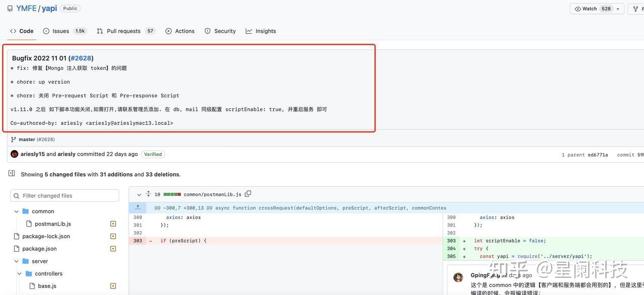Click the git branch icon beside master
The height and width of the screenshot is (295, 644).
14,139
